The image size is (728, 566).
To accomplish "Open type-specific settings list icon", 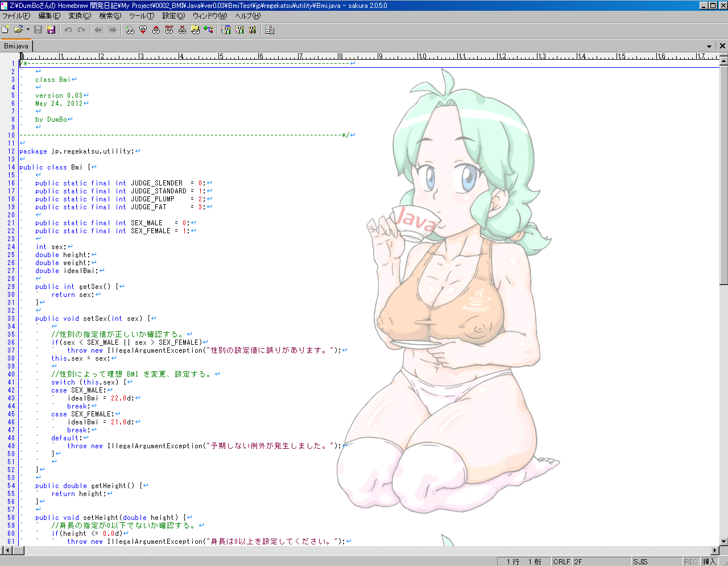I will coord(226,30).
